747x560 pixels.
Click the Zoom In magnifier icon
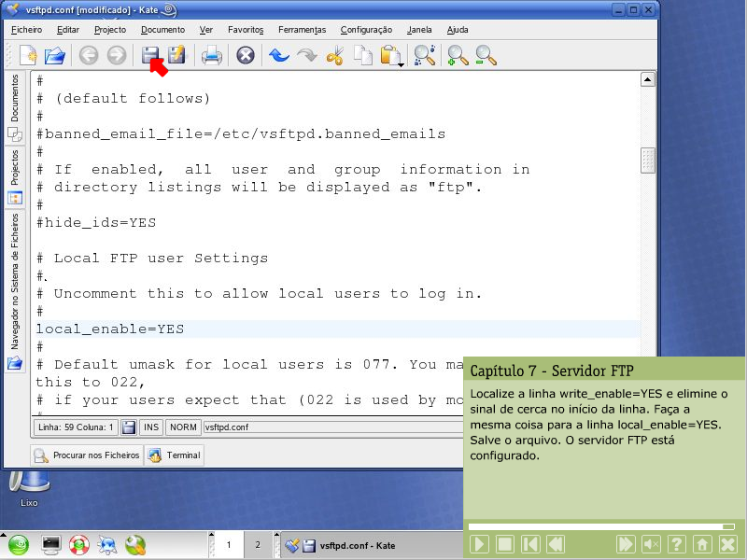tap(458, 56)
